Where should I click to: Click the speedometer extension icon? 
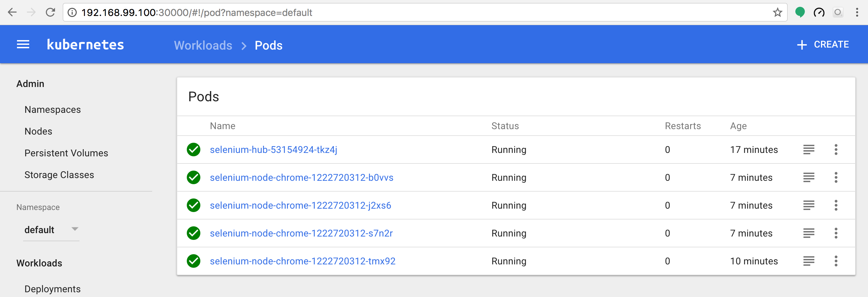(x=819, y=13)
